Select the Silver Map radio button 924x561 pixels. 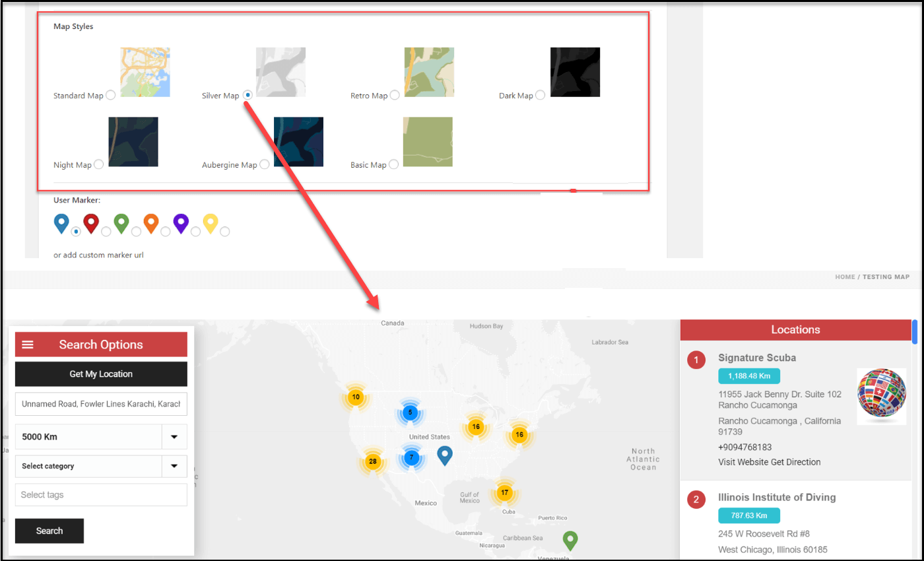coord(247,95)
